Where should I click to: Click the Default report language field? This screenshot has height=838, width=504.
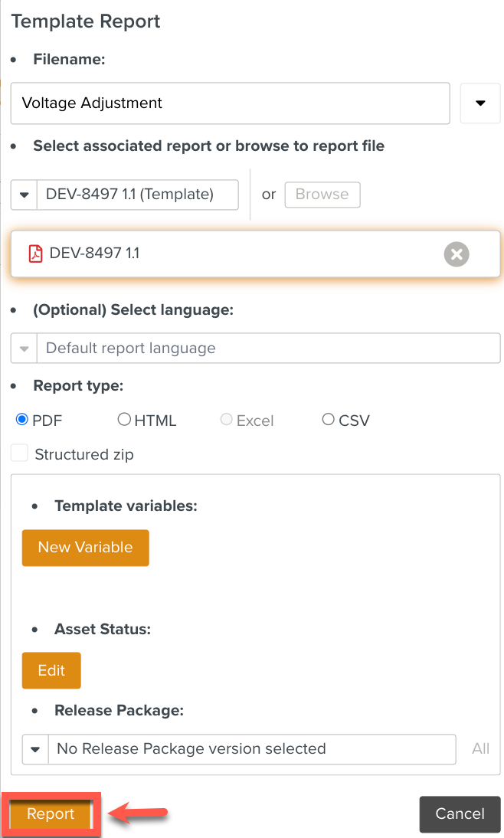point(268,349)
